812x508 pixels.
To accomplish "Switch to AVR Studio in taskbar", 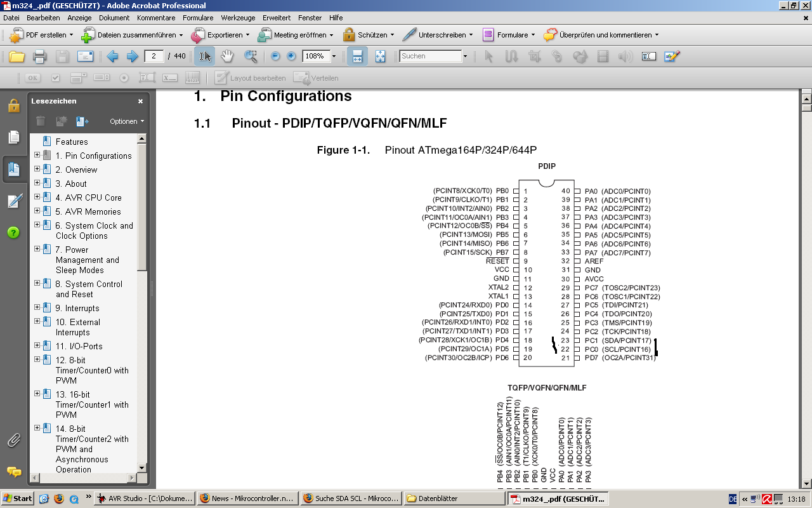I will (x=146, y=498).
